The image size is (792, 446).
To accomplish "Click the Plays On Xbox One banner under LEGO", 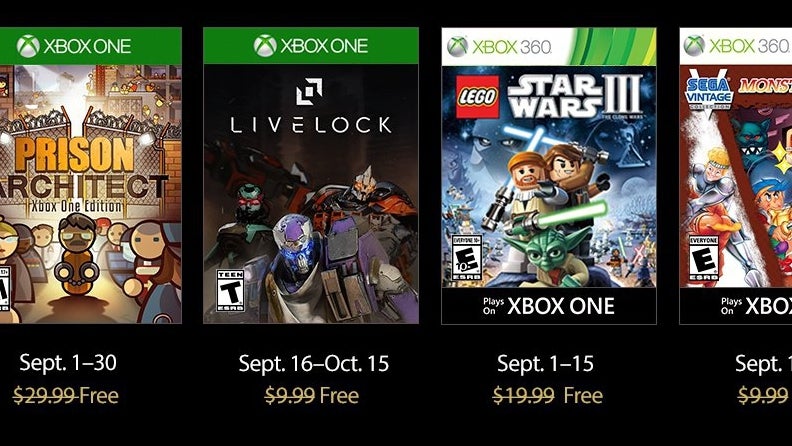I will (x=549, y=306).
